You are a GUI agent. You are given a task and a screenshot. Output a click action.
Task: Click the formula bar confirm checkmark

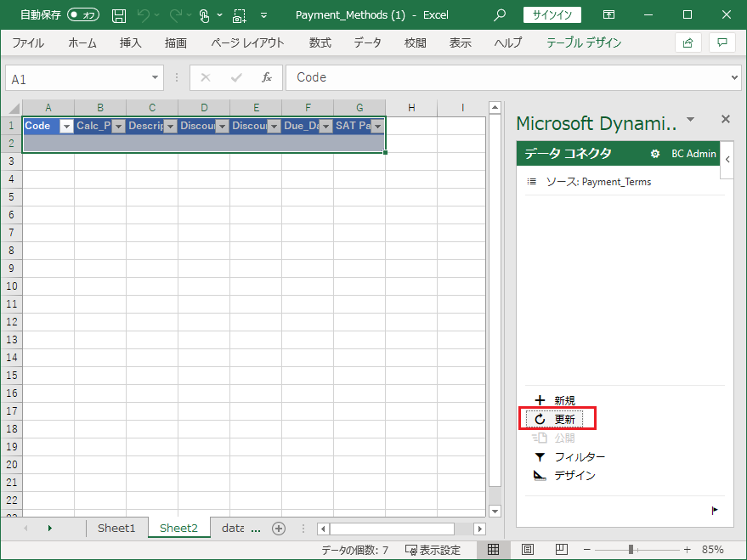point(236,77)
